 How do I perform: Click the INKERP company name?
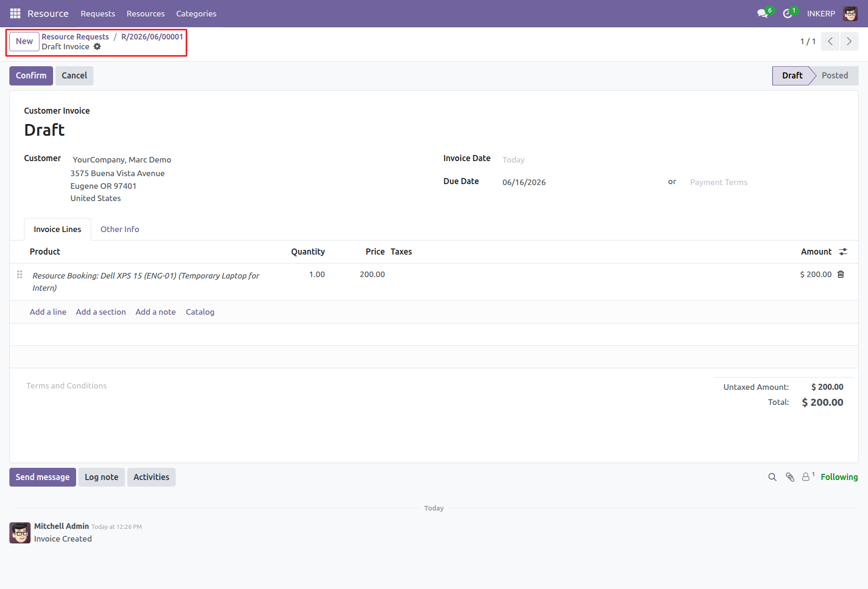point(821,14)
